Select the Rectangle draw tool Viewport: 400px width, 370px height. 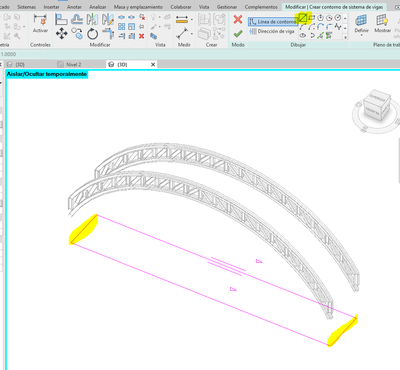[312, 18]
